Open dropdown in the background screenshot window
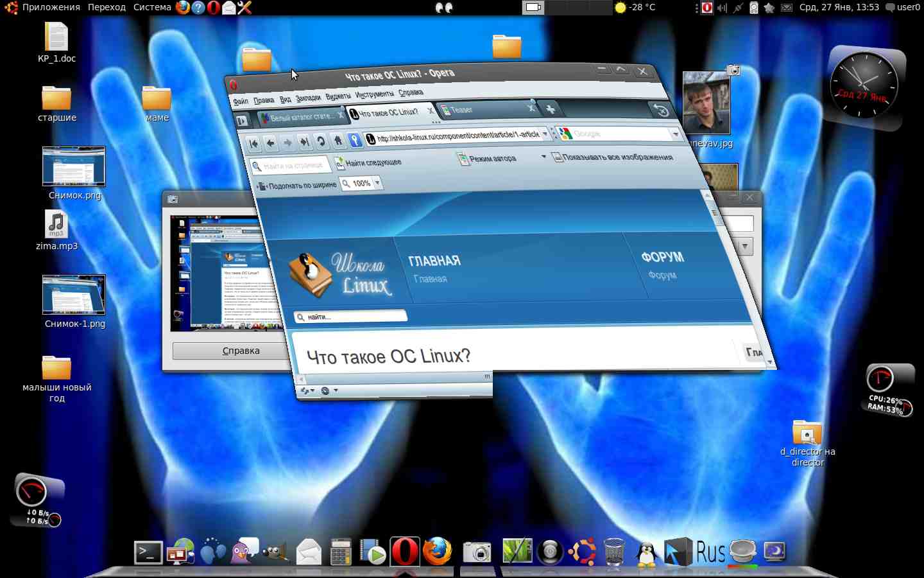 pos(745,247)
